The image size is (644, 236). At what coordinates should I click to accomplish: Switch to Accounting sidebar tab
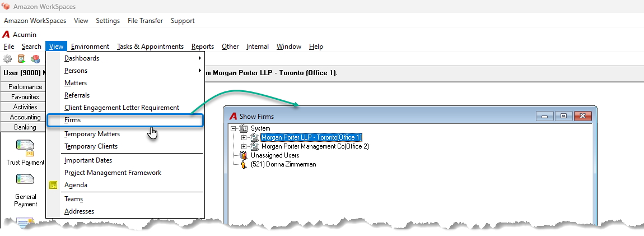(24, 117)
